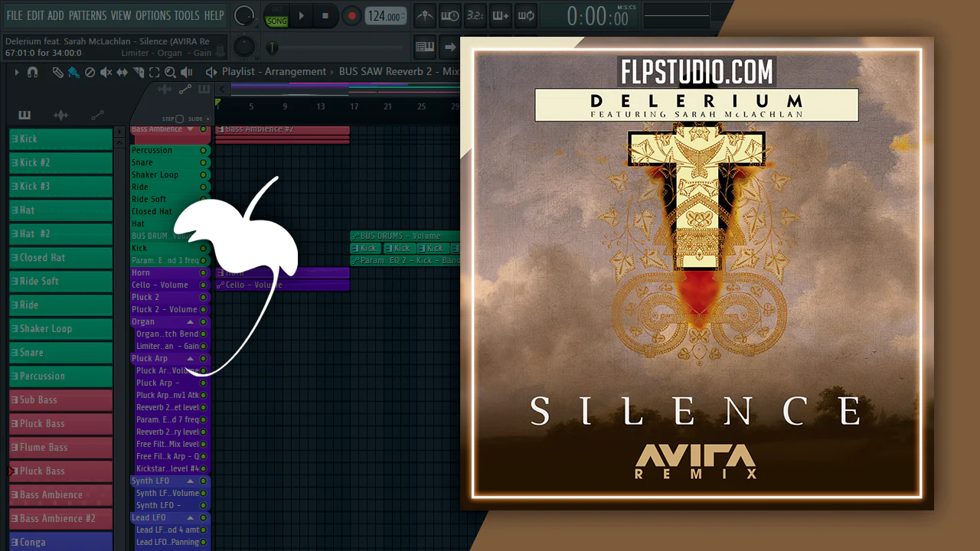Screen dimensions: 980x551
Task: Show audio clips in the picker panel
Action: [x=60, y=115]
